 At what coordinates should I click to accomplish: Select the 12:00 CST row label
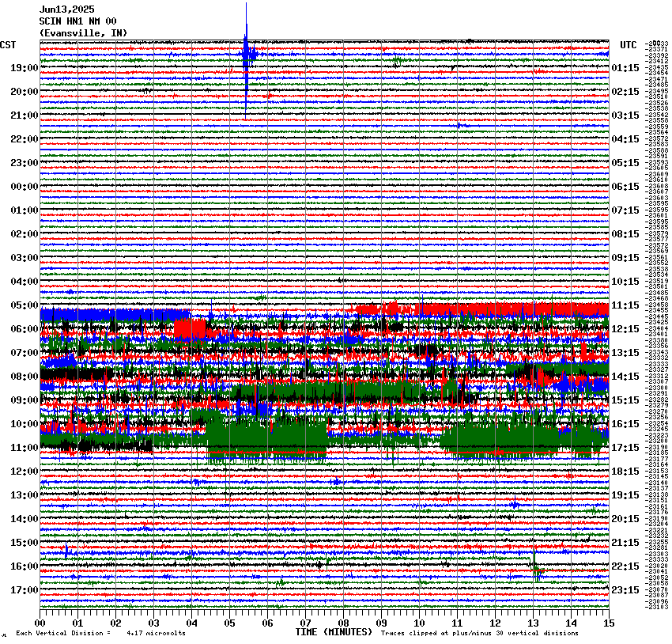(x=25, y=472)
